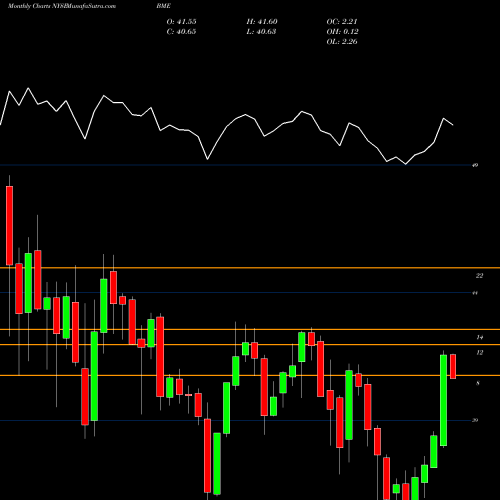Click the 22 level label
This screenshot has width=500, height=500.
point(479,276)
